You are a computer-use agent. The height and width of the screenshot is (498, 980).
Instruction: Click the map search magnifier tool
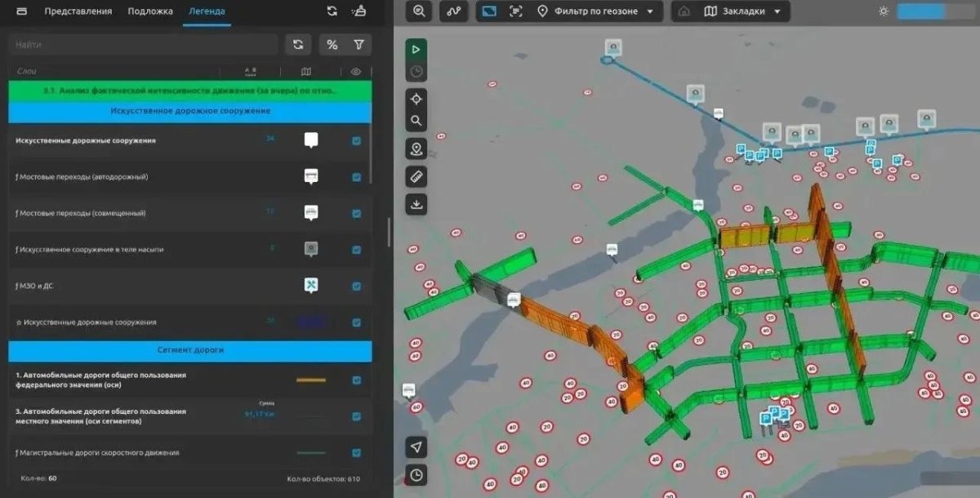pos(416,121)
